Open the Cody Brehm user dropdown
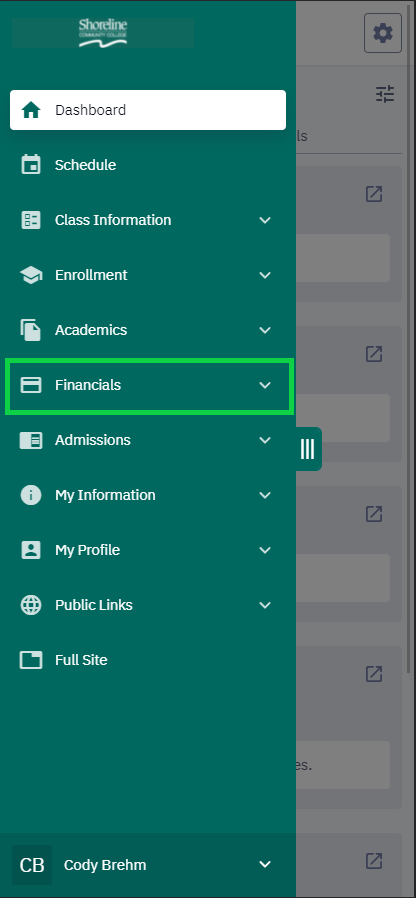 pyautogui.click(x=148, y=865)
